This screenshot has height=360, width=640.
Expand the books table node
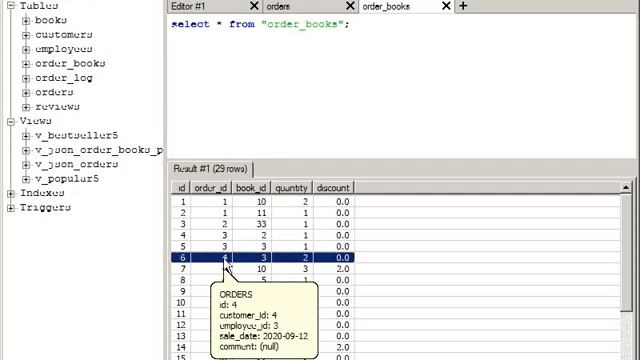click(x=26, y=20)
